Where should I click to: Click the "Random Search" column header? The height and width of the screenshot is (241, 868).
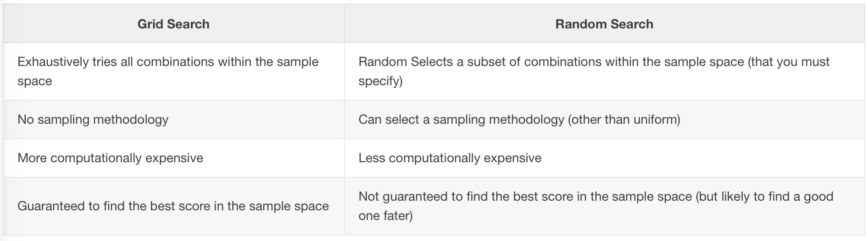click(x=604, y=24)
